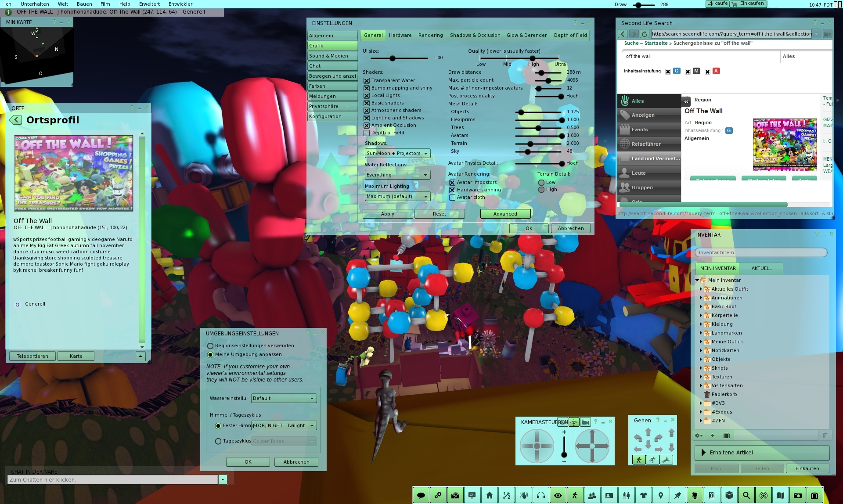
Task: Select fly mode in Gehen panel
Action: pos(666,460)
